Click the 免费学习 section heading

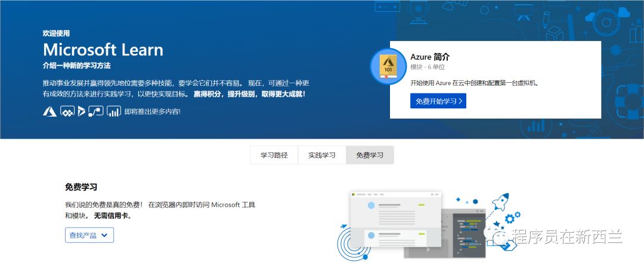pyautogui.click(x=81, y=187)
